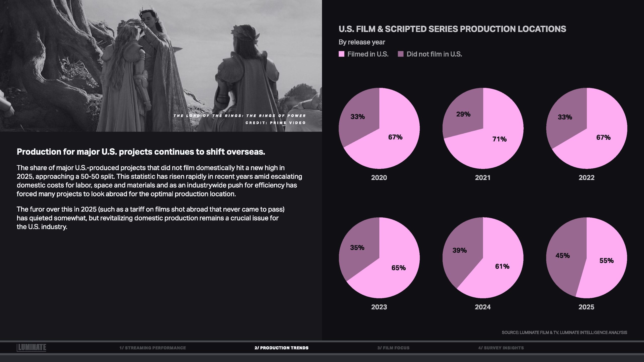644x362 pixels.
Task: Click the 'Filmed in U.S.' legend swatch
Action: point(341,54)
